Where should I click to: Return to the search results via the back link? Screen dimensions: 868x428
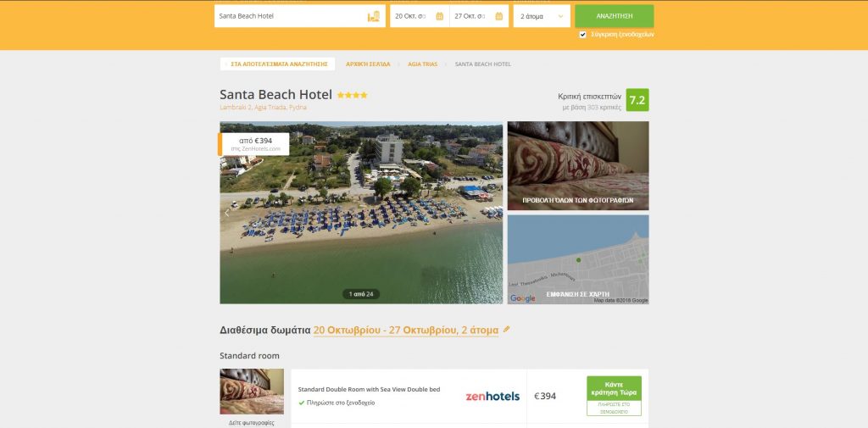tap(277, 64)
